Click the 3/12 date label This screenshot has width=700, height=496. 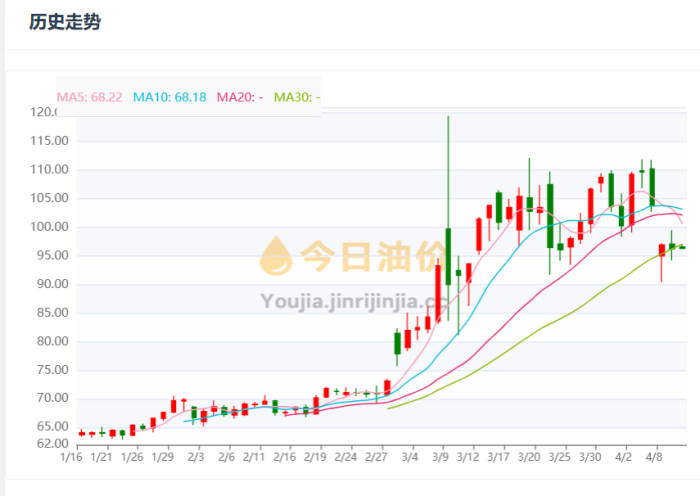468,457
